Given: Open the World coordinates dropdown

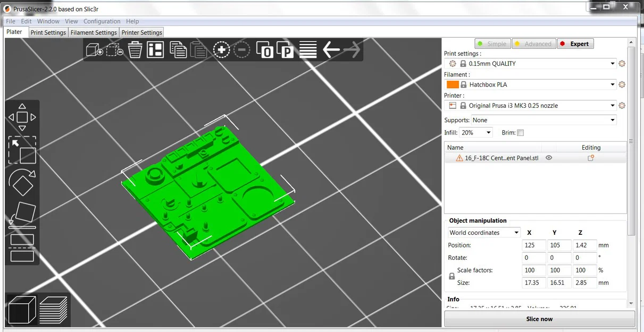Looking at the screenshot, I should point(484,233).
